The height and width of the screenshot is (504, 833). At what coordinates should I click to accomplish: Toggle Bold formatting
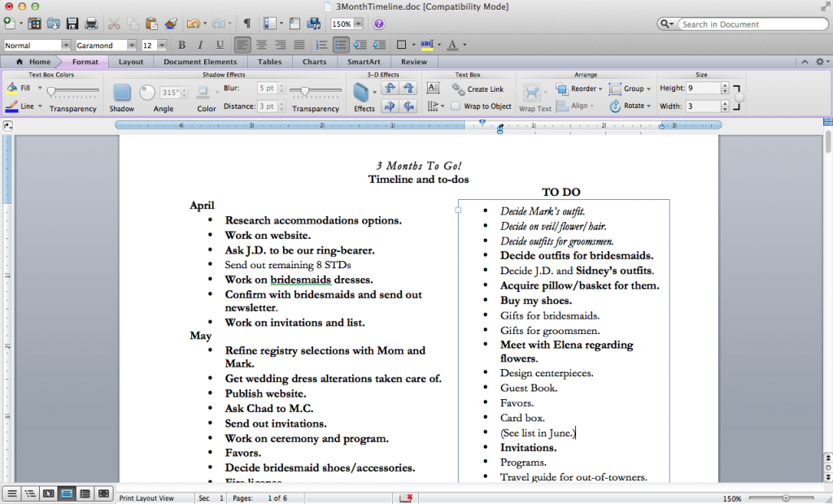(181, 46)
